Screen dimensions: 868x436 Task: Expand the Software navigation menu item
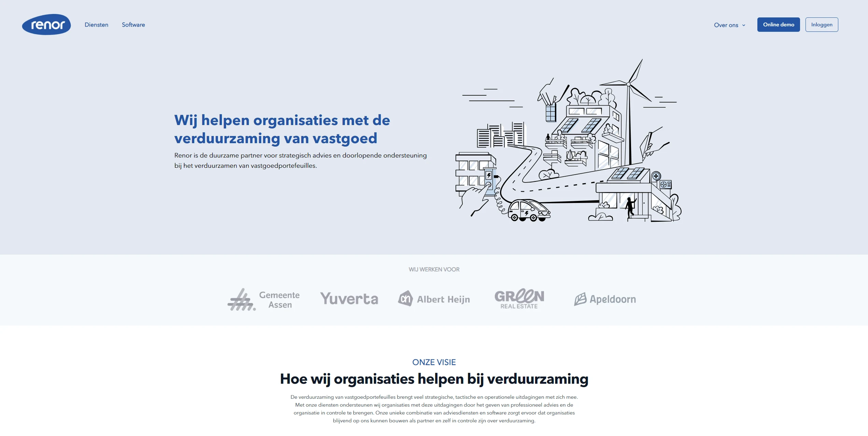point(134,25)
